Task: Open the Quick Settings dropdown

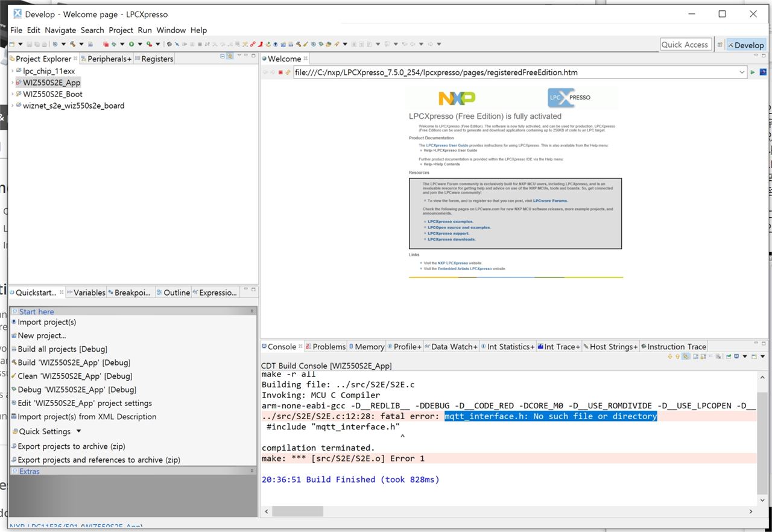Action: [x=79, y=431]
